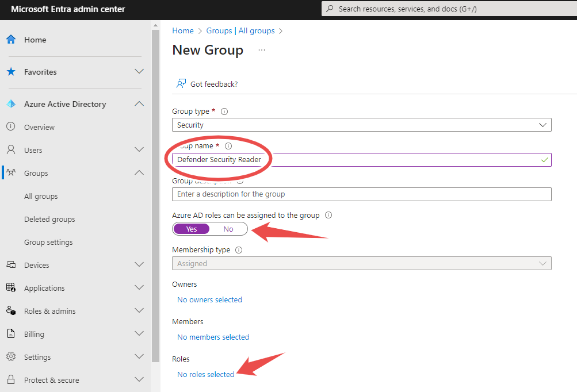The height and width of the screenshot is (392, 577).
Task: Click the Users person icon
Action: tap(11, 149)
